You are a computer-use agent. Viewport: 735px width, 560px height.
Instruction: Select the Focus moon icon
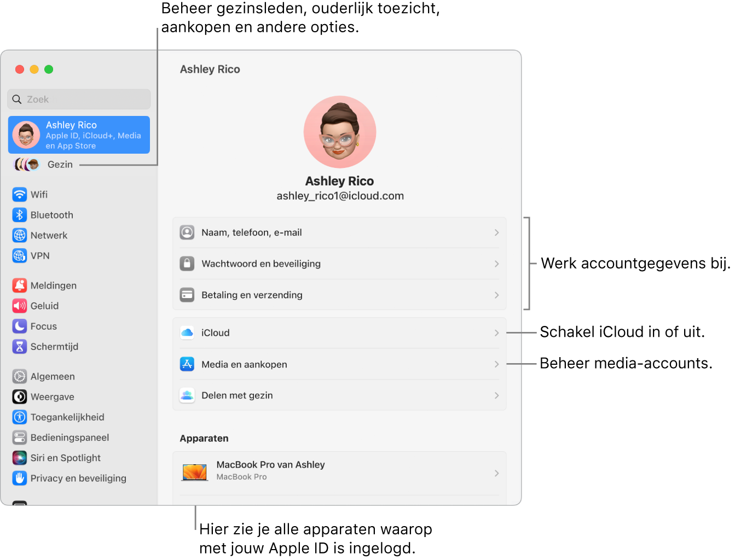pos(20,326)
